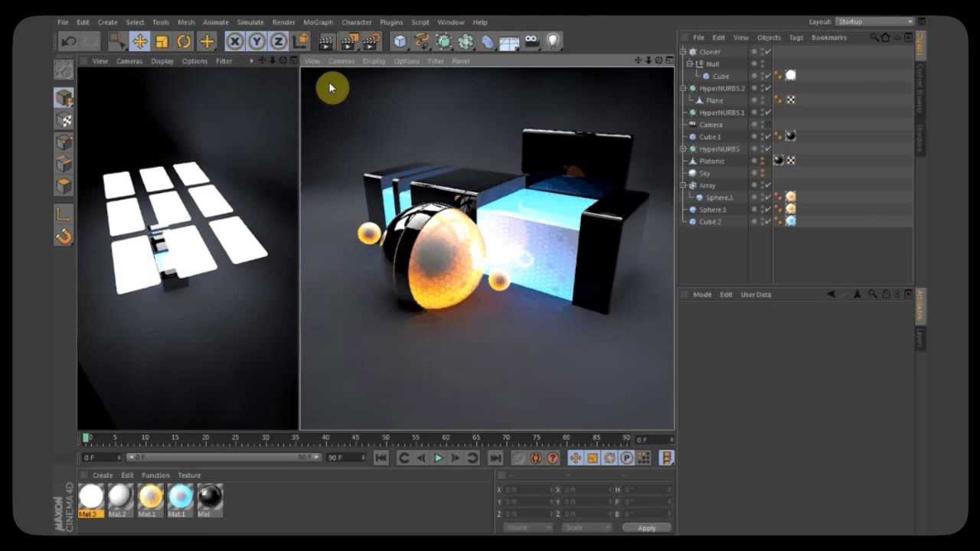Viewport: 980px width, 551px height.
Task: Toggle the X axis lock
Action: click(x=235, y=41)
